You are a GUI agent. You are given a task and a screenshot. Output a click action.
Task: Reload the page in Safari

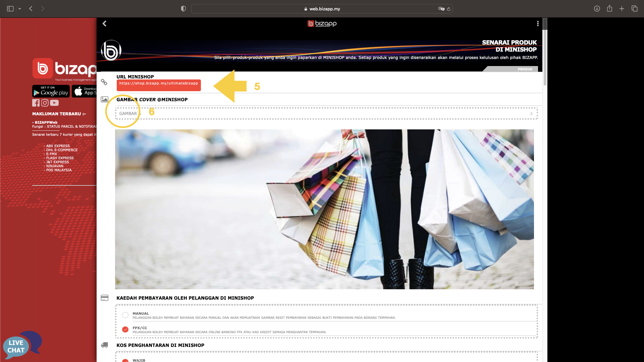click(x=449, y=9)
